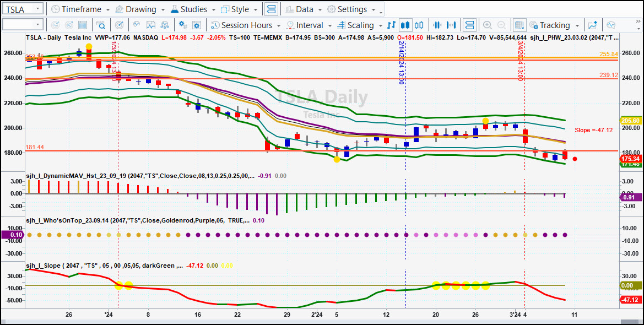Zoom out with the magnifier minus icon
This screenshot has width=644, height=325.
501,25
